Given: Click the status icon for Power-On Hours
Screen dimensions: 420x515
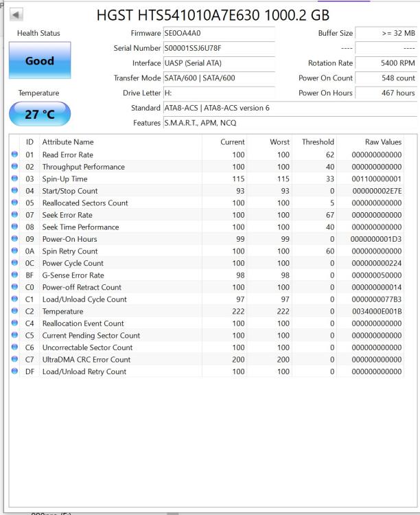Looking at the screenshot, I should [x=14, y=238].
